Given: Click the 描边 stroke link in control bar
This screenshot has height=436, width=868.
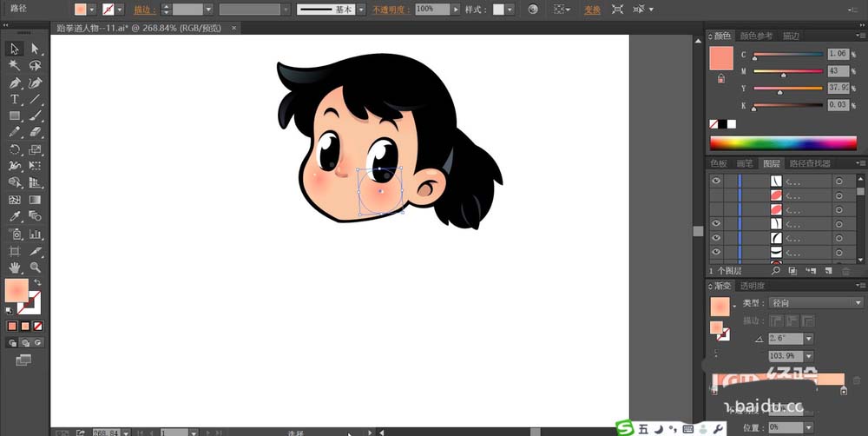Looking at the screenshot, I should coord(145,10).
